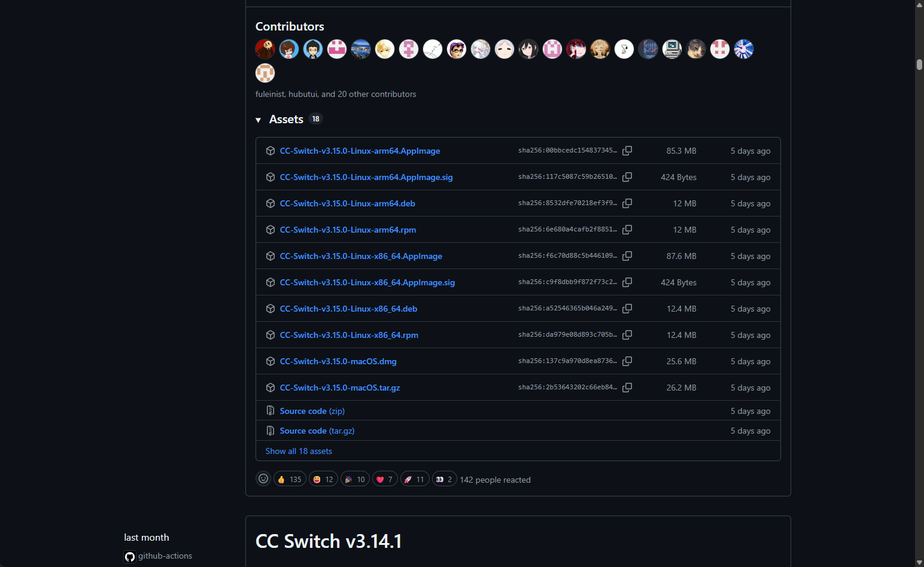Image resolution: width=924 pixels, height=567 pixels.
Task: Download CC-Switch-v3.15.0-Linux-x86_64.rpm
Action: tap(349, 335)
